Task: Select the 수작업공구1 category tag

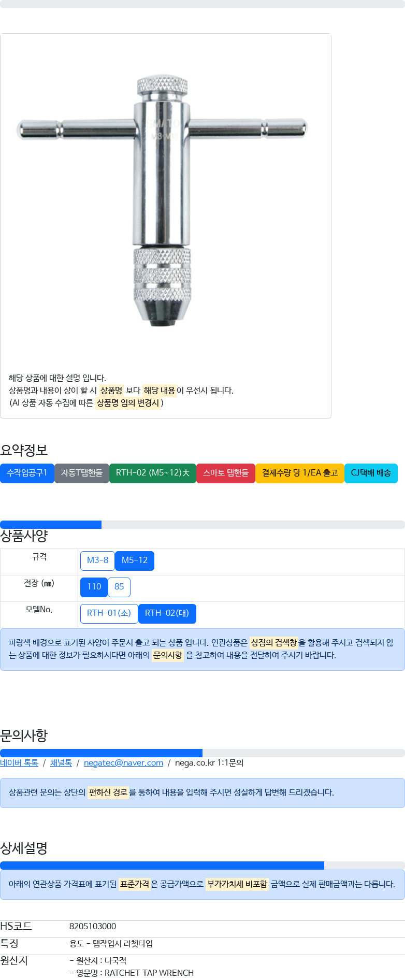Action: (x=27, y=473)
